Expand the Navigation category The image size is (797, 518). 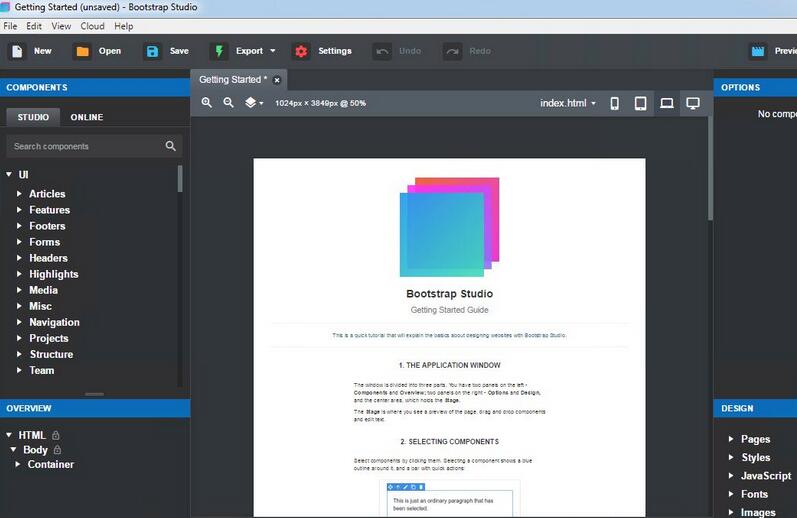(x=19, y=322)
